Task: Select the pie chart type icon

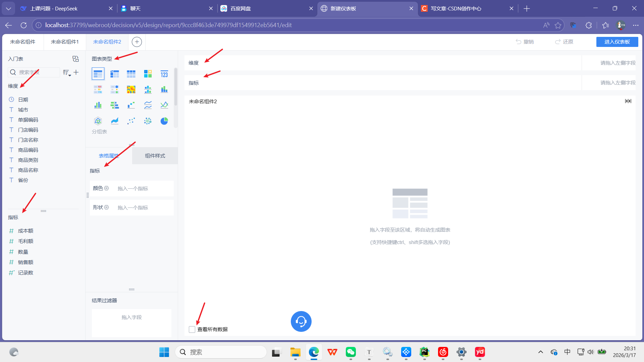Action: pyautogui.click(x=164, y=121)
